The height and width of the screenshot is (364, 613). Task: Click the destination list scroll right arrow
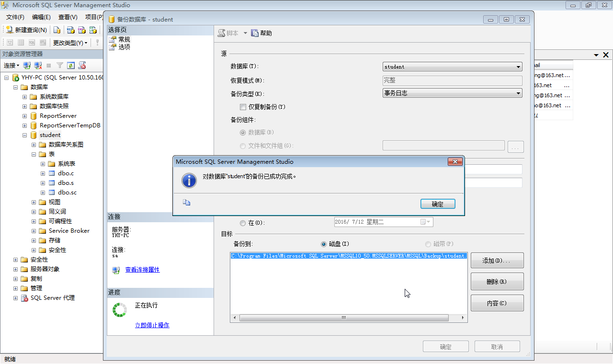(463, 318)
